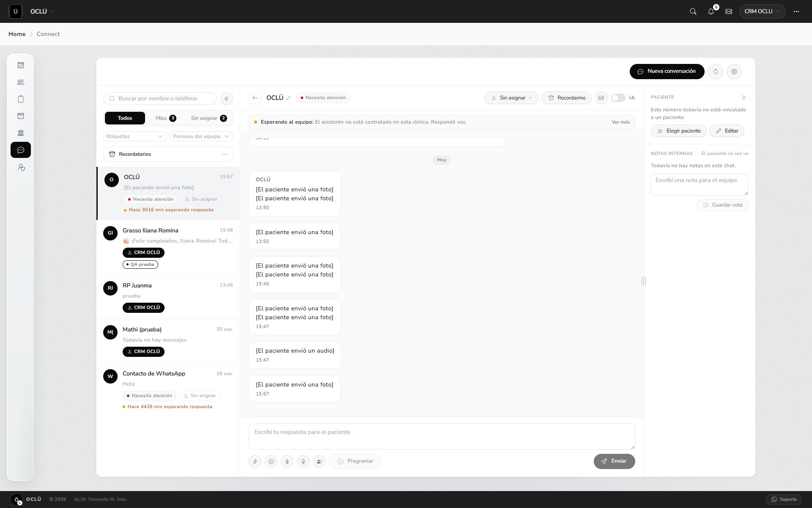This screenshot has width=812, height=508.
Task: Open the calendar icon in left sidebar
Action: (x=21, y=65)
